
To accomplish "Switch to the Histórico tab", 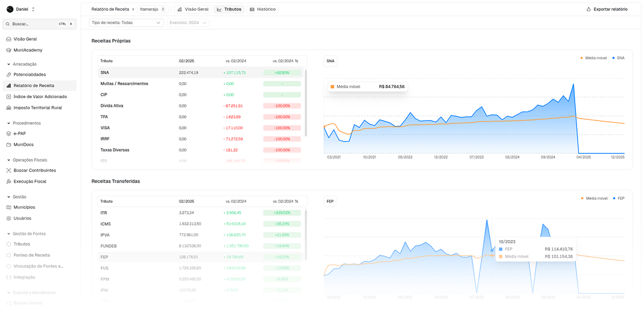I will [x=262, y=9].
